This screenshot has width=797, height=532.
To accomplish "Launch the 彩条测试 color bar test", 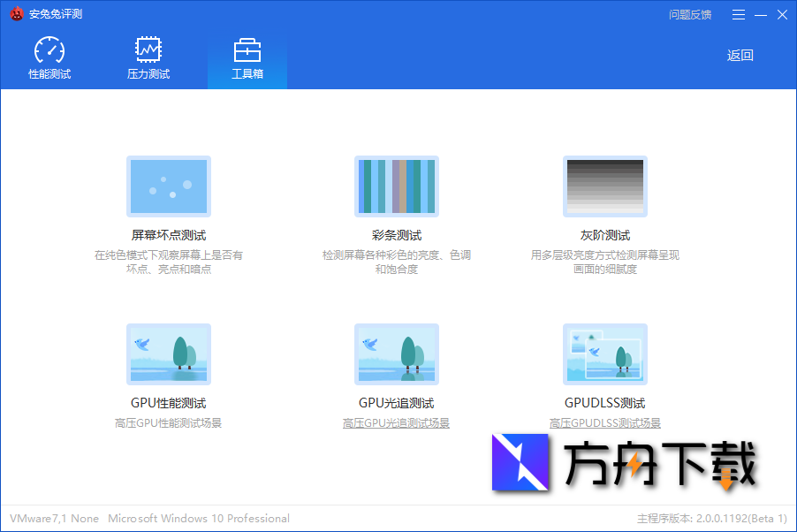I will [396, 186].
